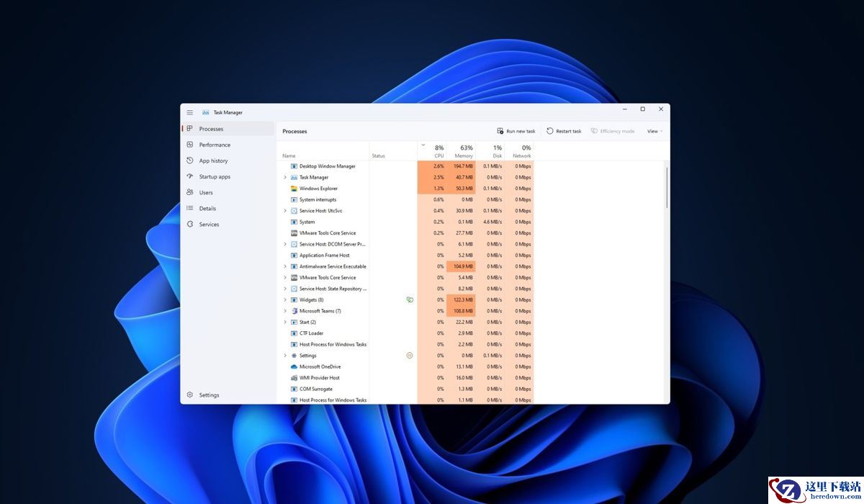Expand the Microsoft Teams (7) group

tap(285, 311)
